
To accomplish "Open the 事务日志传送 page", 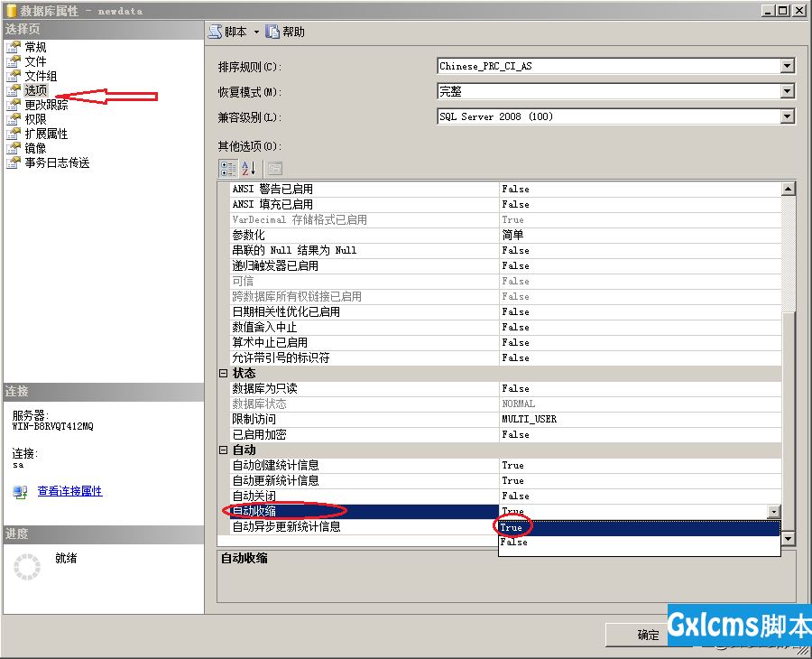I will pyautogui.click(x=57, y=163).
